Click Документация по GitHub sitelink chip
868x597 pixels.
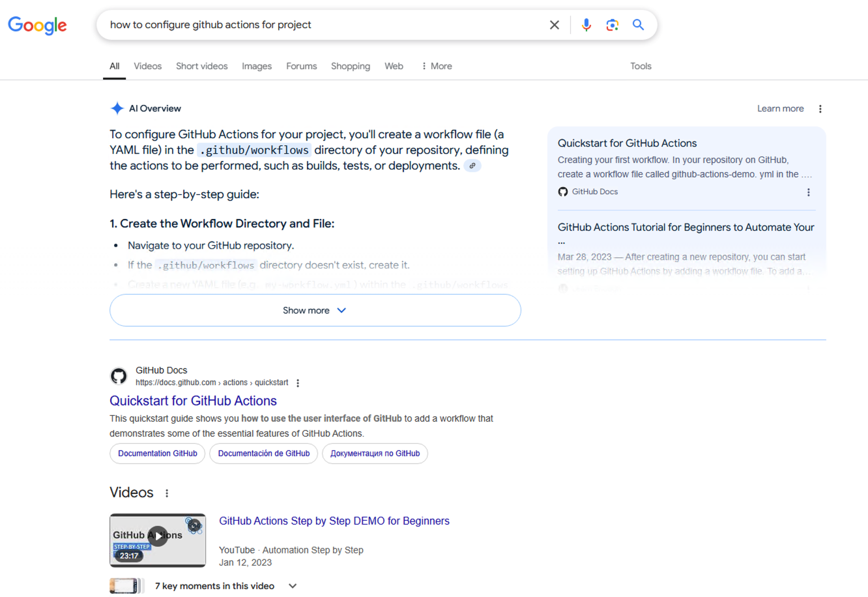375,454
